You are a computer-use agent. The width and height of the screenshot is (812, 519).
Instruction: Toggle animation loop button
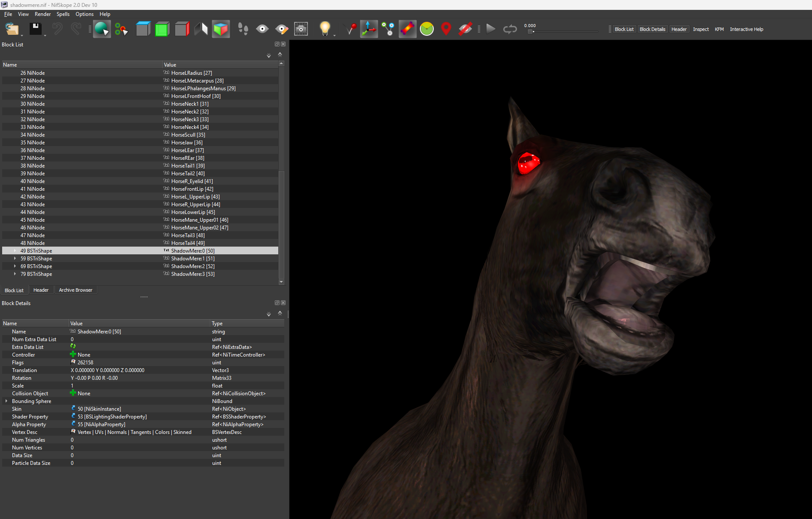[510, 29]
